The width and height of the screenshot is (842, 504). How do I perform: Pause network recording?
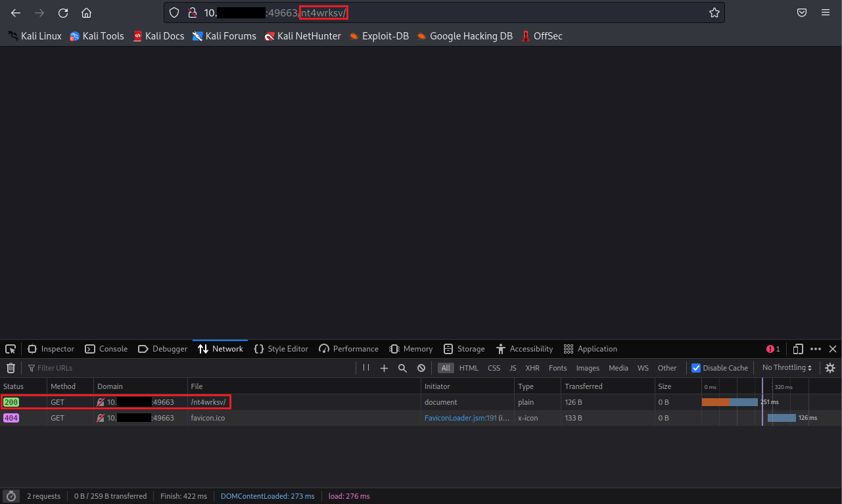pos(366,368)
